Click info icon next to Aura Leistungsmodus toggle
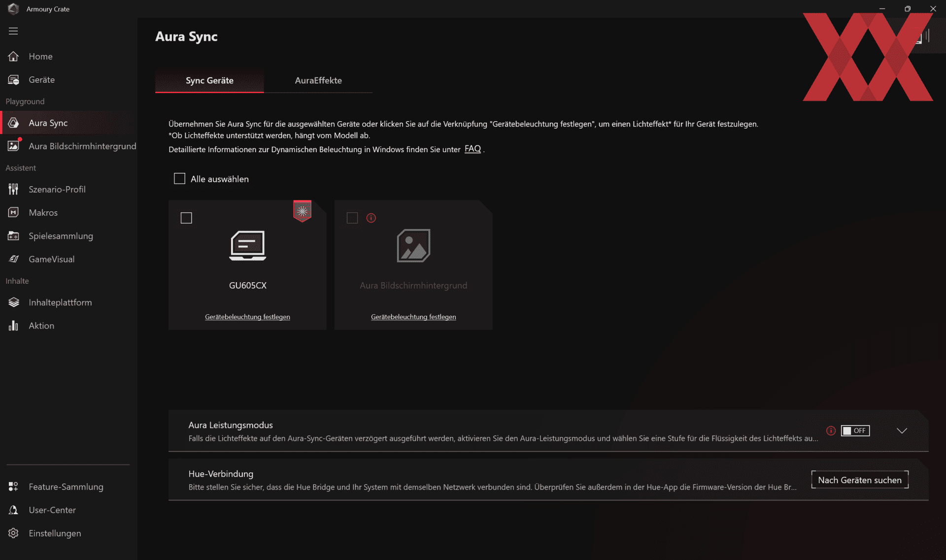The width and height of the screenshot is (946, 560). click(831, 430)
